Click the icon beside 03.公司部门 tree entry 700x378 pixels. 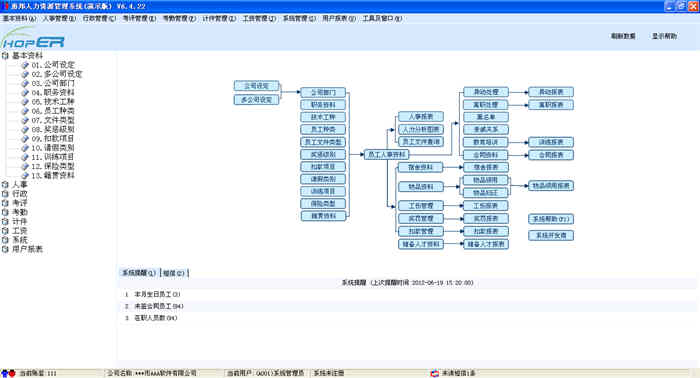25,83
